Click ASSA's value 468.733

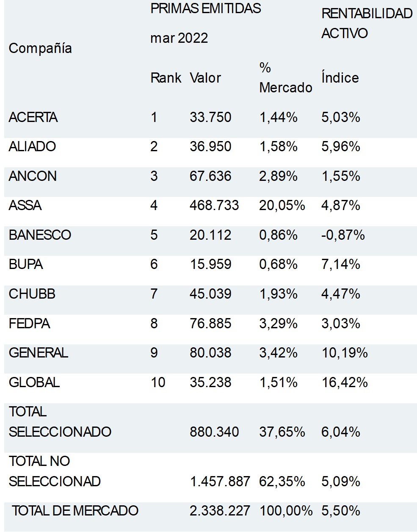coord(214,205)
